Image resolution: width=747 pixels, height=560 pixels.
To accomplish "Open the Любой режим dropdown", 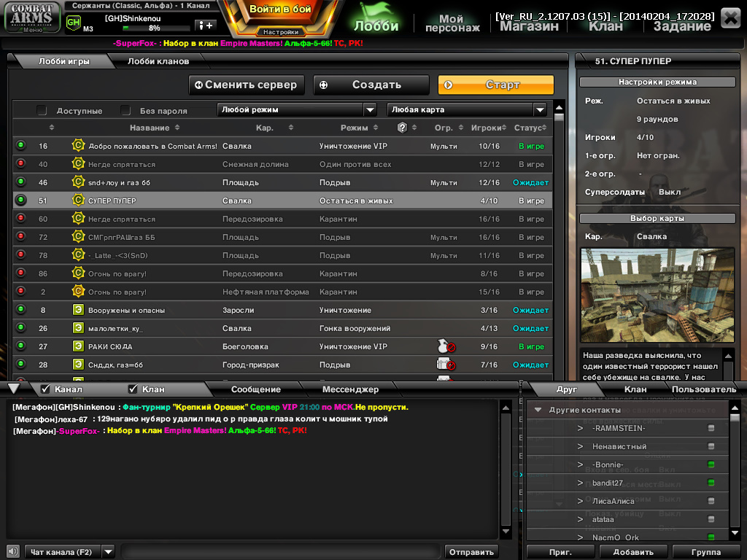I will [x=297, y=109].
